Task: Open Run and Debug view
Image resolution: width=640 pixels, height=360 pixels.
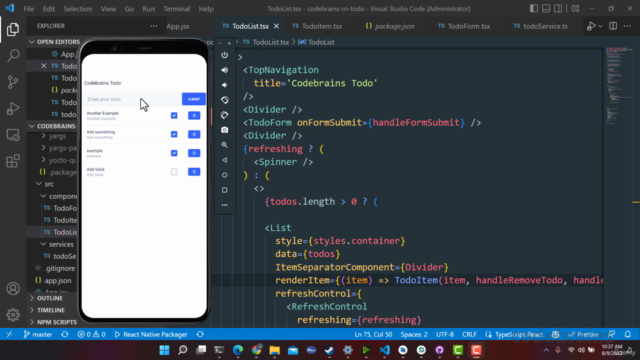Action: 13,109
